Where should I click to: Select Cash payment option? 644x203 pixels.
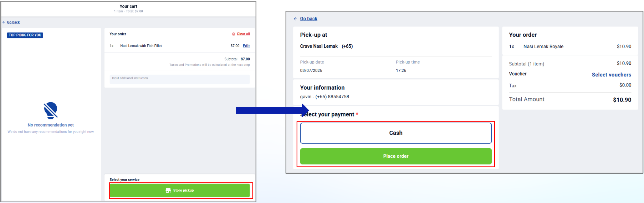tap(396, 133)
